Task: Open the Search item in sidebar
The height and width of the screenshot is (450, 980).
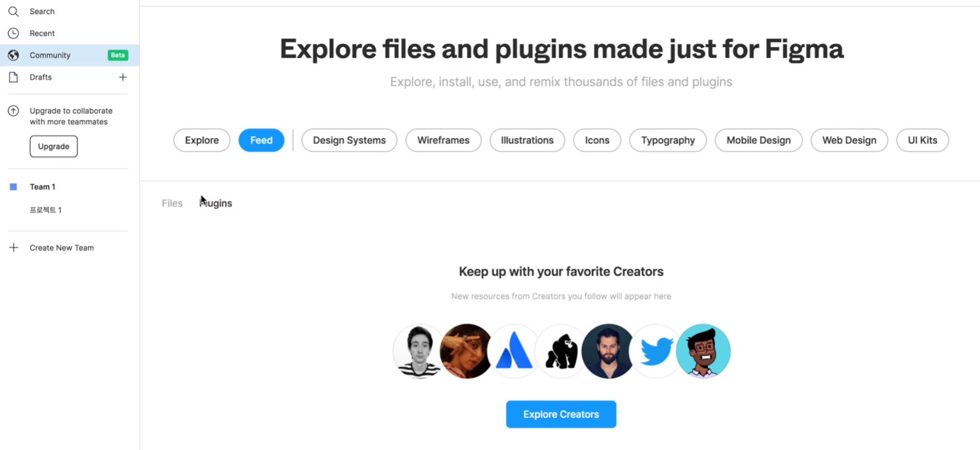Action: tap(70, 11)
